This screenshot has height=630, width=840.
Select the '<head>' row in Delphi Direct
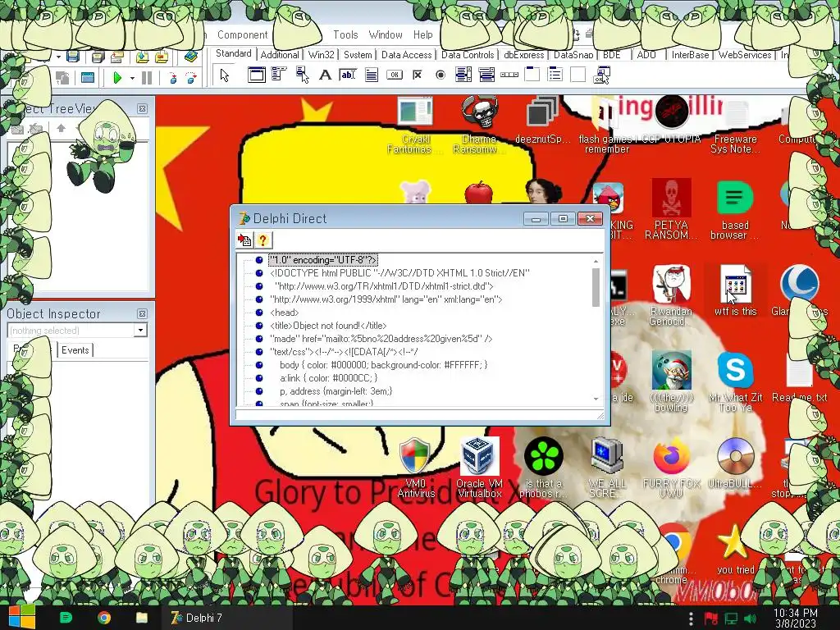tap(285, 313)
